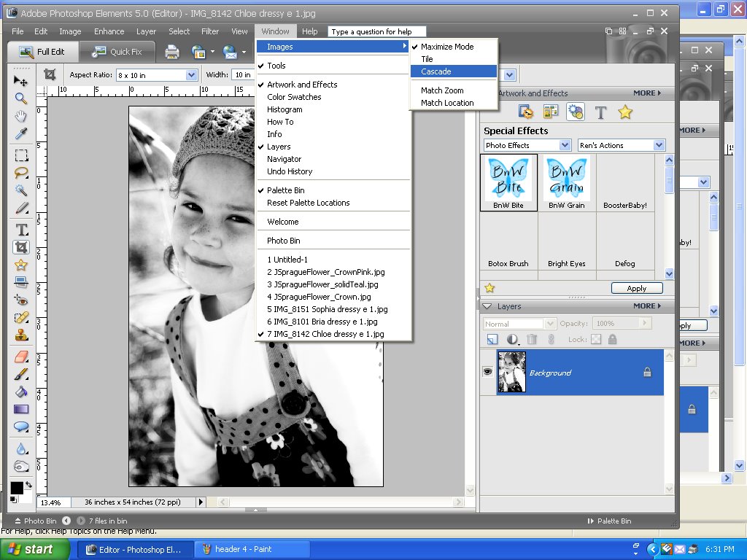
Task: Click the Palette Bin toggle at bottom
Action: [609, 521]
